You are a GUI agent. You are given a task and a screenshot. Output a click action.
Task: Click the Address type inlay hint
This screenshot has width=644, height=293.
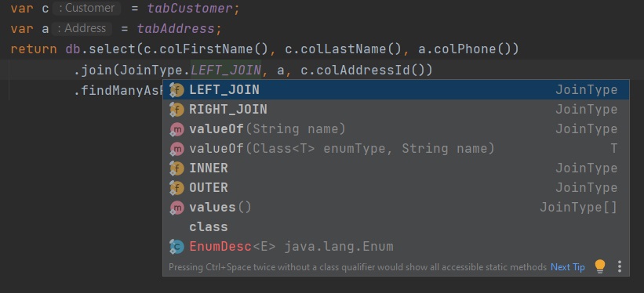(x=82, y=29)
